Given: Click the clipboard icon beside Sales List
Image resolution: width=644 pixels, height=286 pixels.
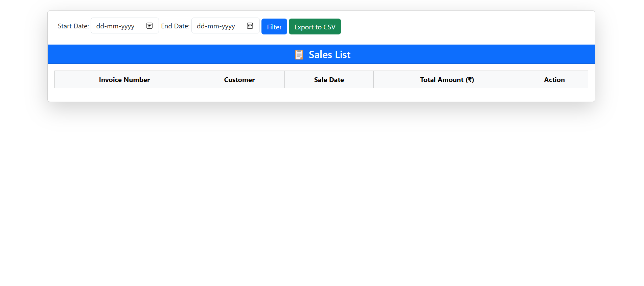Looking at the screenshot, I should [299, 54].
